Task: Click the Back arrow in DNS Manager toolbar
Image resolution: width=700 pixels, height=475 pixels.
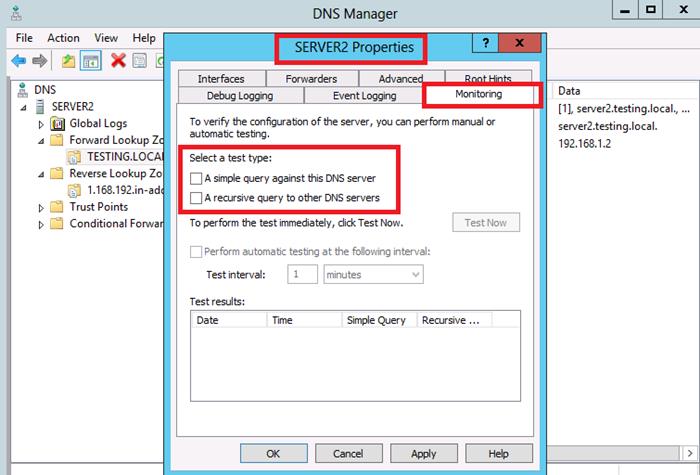Action: click(x=18, y=60)
